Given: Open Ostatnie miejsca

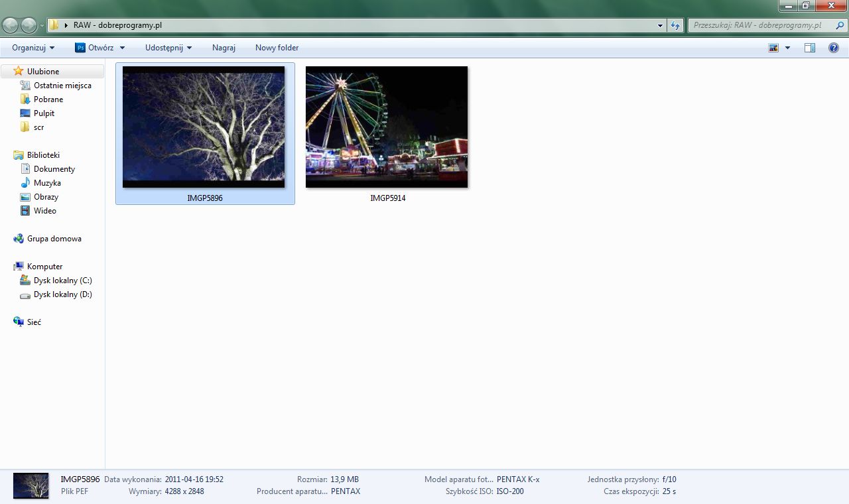Looking at the screenshot, I should pyautogui.click(x=62, y=85).
